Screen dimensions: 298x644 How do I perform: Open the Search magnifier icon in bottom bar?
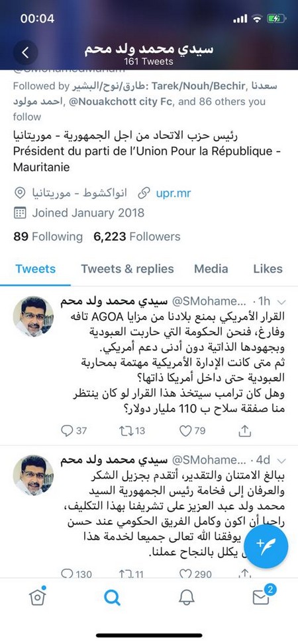pyautogui.click(x=112, y=598)
